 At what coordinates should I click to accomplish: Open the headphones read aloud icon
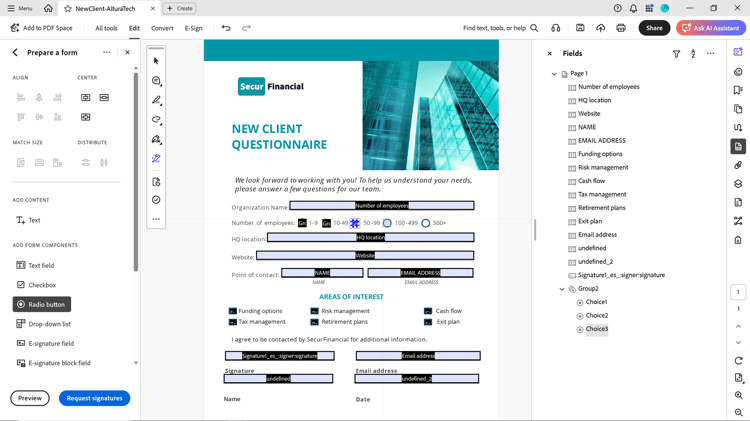pyautogui.click(x=555, y=28)
